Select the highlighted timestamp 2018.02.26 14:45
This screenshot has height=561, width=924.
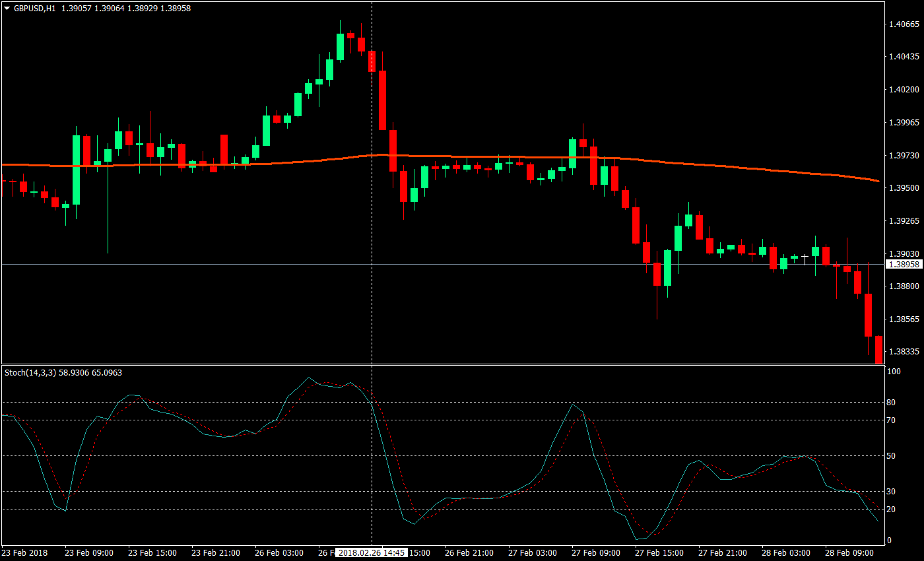(370, 553)
